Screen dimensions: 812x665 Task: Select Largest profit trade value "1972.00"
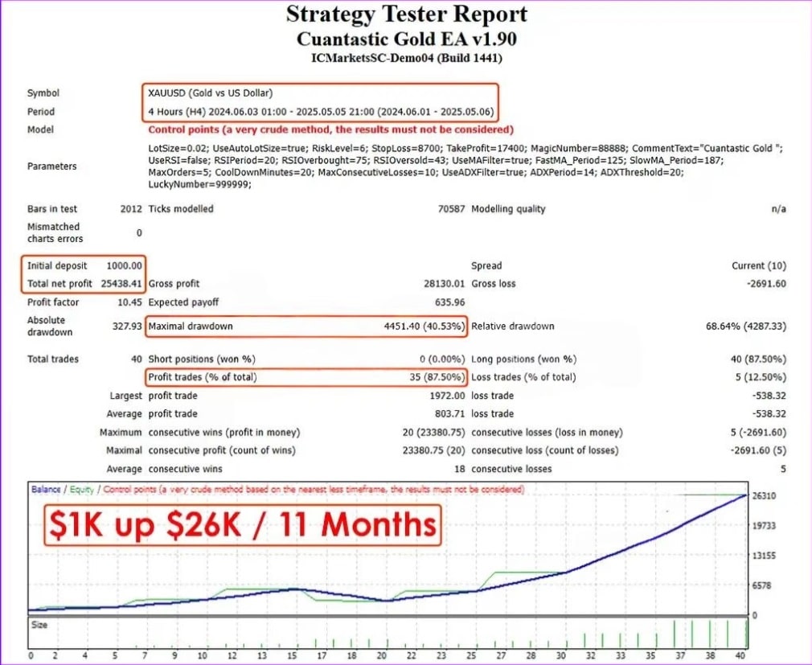click(448, 396)
